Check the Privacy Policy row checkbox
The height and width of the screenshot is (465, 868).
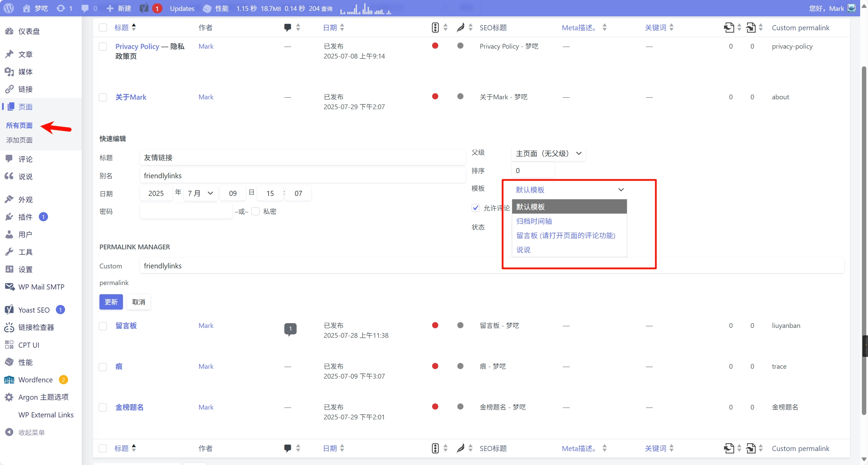click(x=103, y=47)
